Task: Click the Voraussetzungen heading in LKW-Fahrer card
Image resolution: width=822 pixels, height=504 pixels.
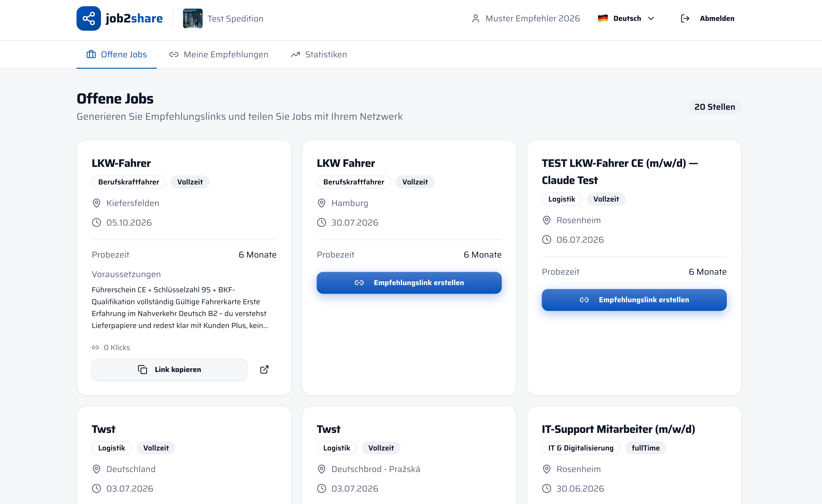Action: pyautogui.click(x=126, y=274)
